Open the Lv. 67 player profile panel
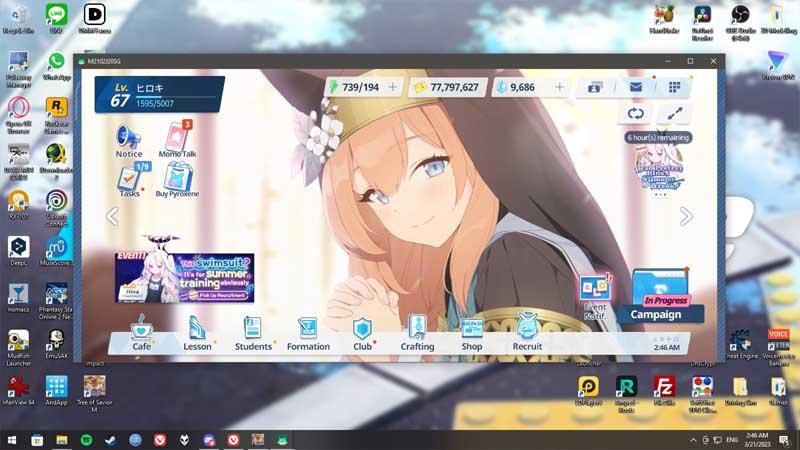The height and width of the screenshot is (450, 800). (x=160, y=95)
